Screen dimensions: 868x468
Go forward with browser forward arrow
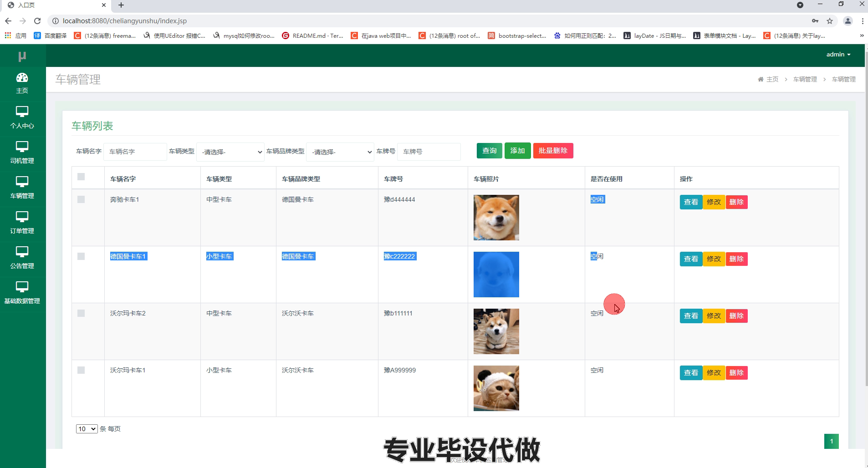(23, 21)
